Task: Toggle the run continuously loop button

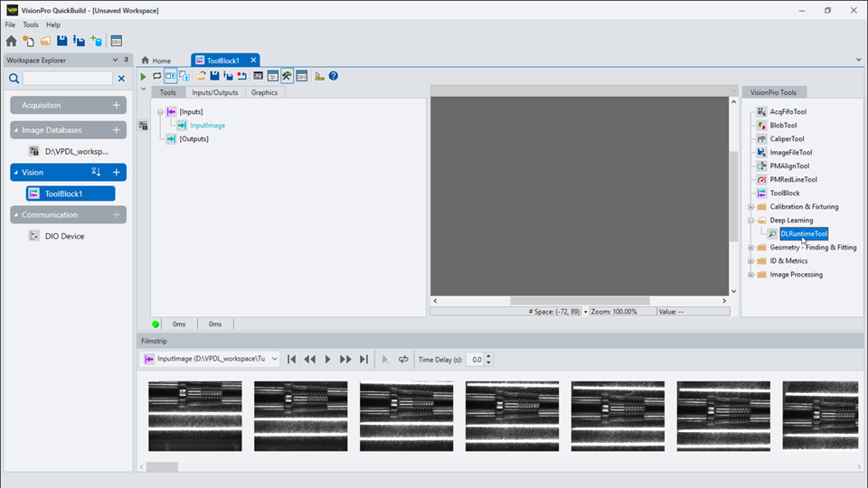Action: tap(156, 77)
